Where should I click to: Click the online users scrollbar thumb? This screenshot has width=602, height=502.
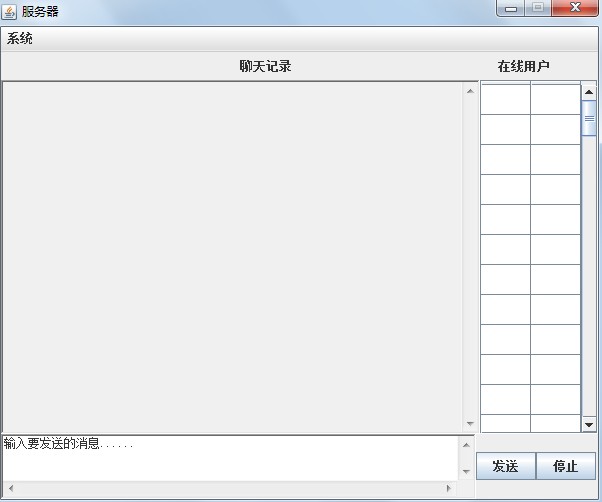[589, 118]
